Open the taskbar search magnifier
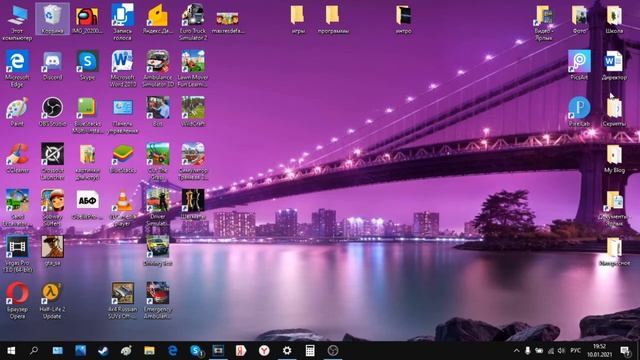 tap(34, 351)
